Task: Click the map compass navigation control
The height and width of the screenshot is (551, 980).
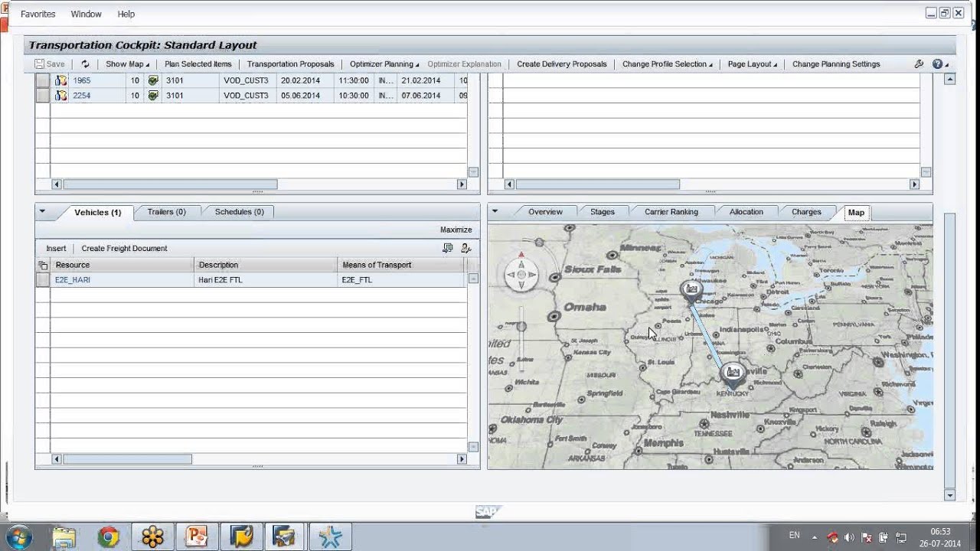Action: [x=521, y=274]
